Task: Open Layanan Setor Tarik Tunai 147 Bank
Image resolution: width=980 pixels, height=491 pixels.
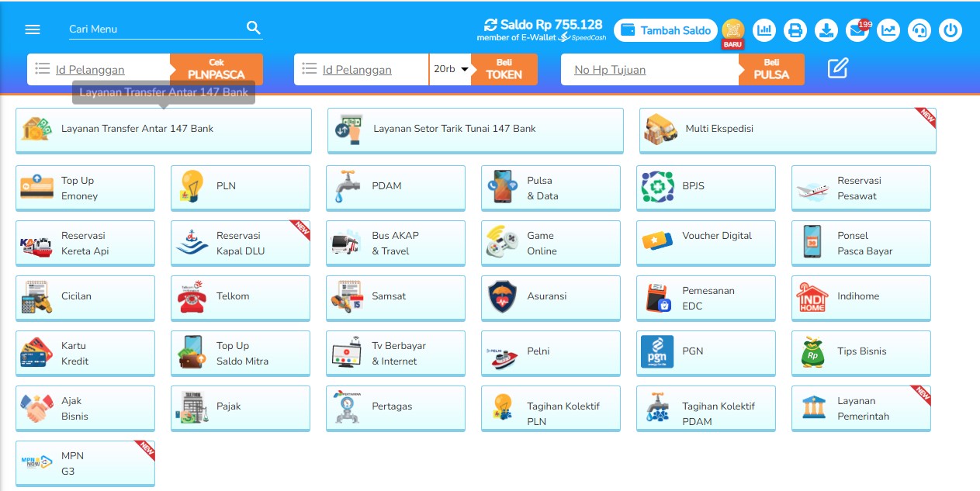Action: tap(475, 130)
